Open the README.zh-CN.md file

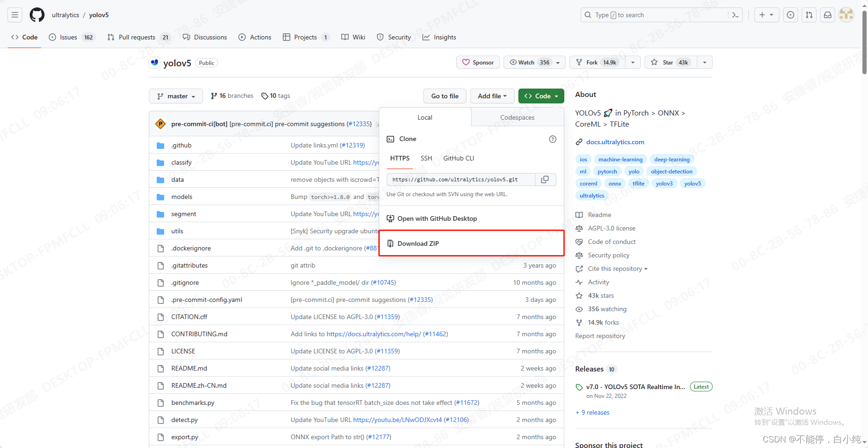click(199, 385)
